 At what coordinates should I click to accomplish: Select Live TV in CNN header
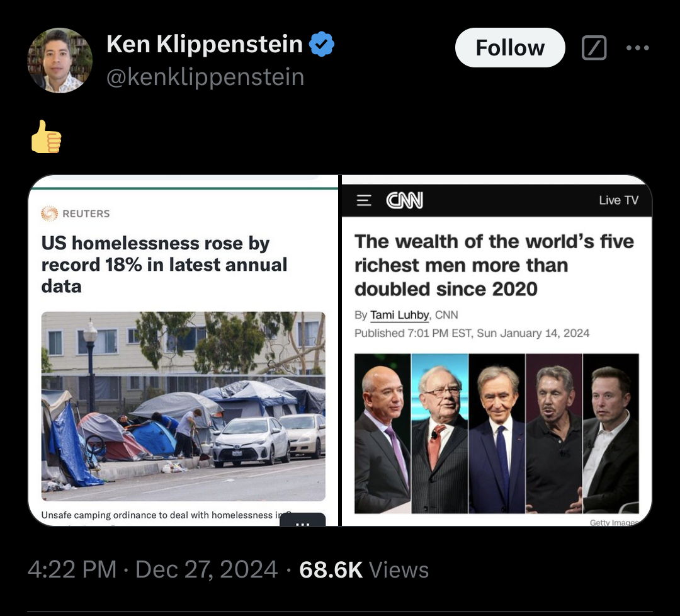point(618,200)
